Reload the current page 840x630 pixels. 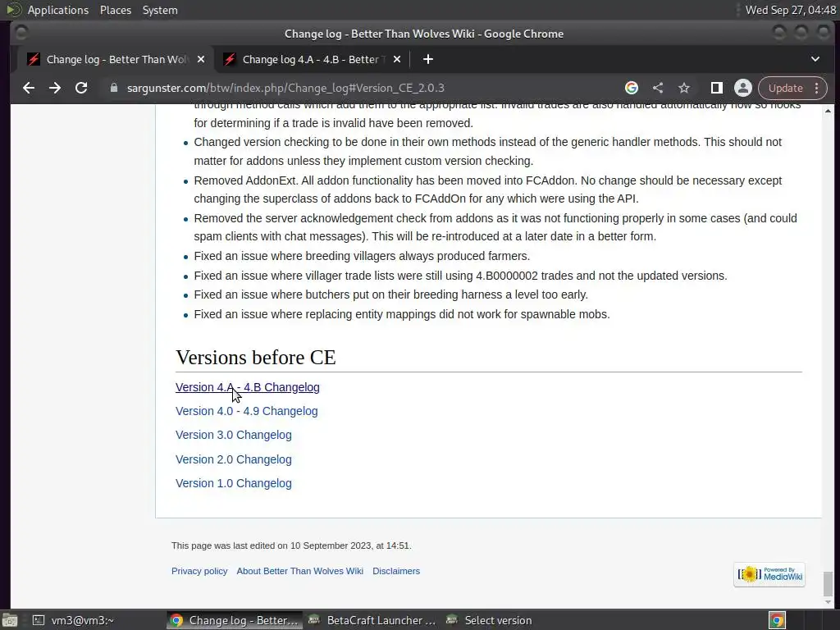coord(81,88)
